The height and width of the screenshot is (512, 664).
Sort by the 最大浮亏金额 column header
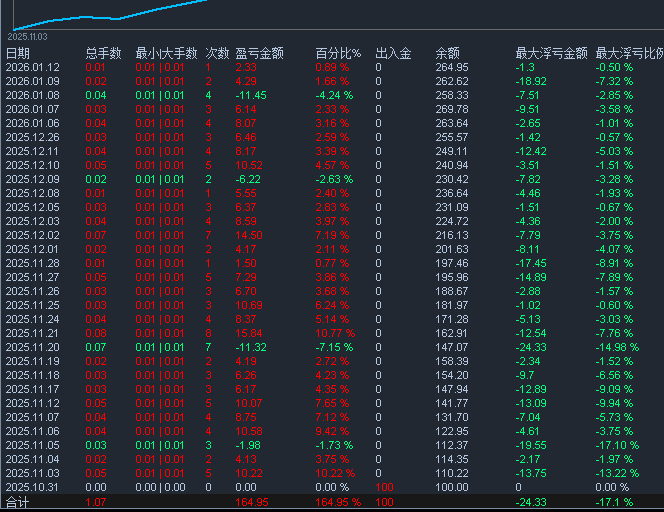pyautogui.click(x=551, y=53)
